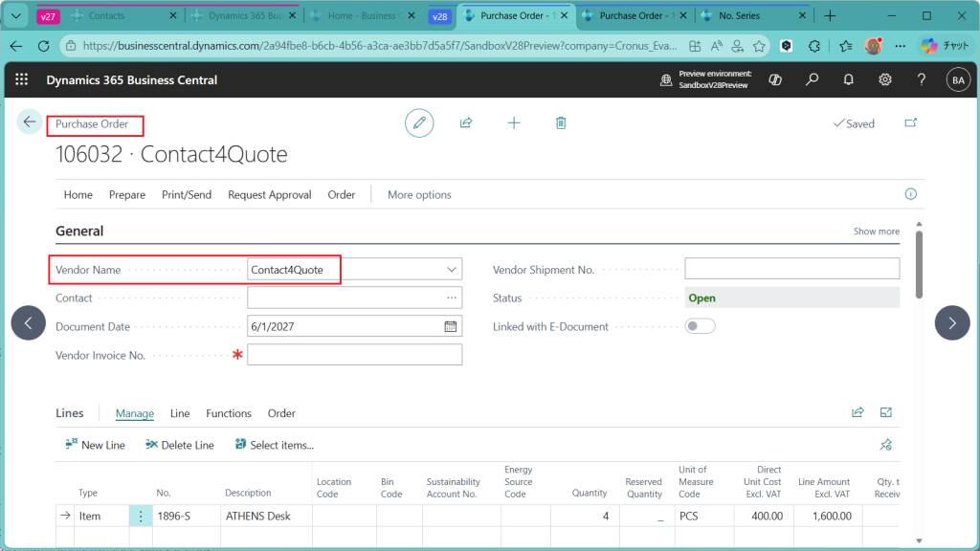Click Show more in General section
This screenshot has width=980, height=551.
click(x=876, y=231)
